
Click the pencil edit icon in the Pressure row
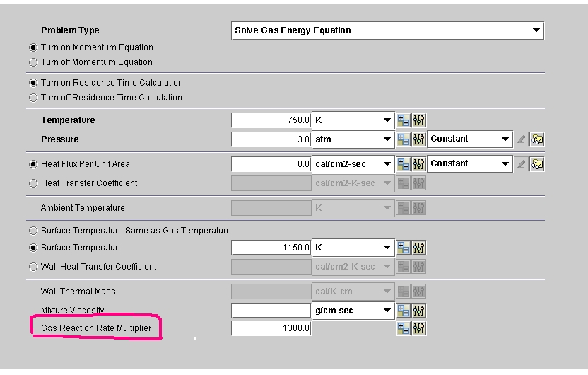(522, 139)
